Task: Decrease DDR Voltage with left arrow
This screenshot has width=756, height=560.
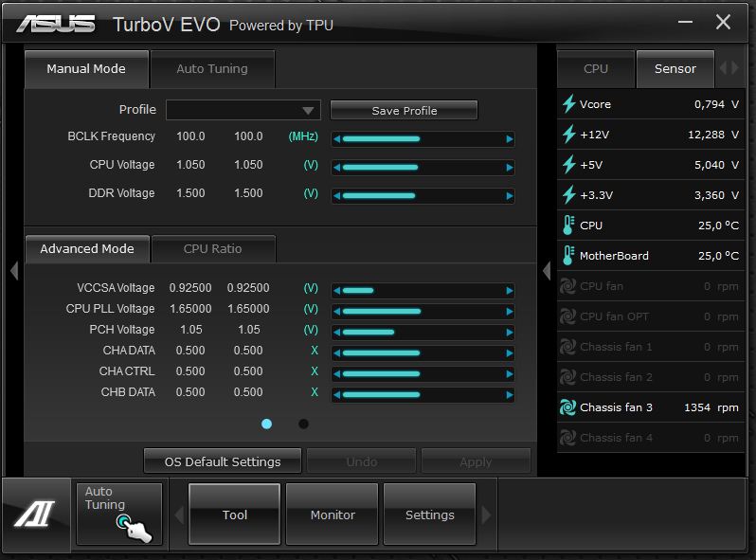Action: [x=337, y=196]
